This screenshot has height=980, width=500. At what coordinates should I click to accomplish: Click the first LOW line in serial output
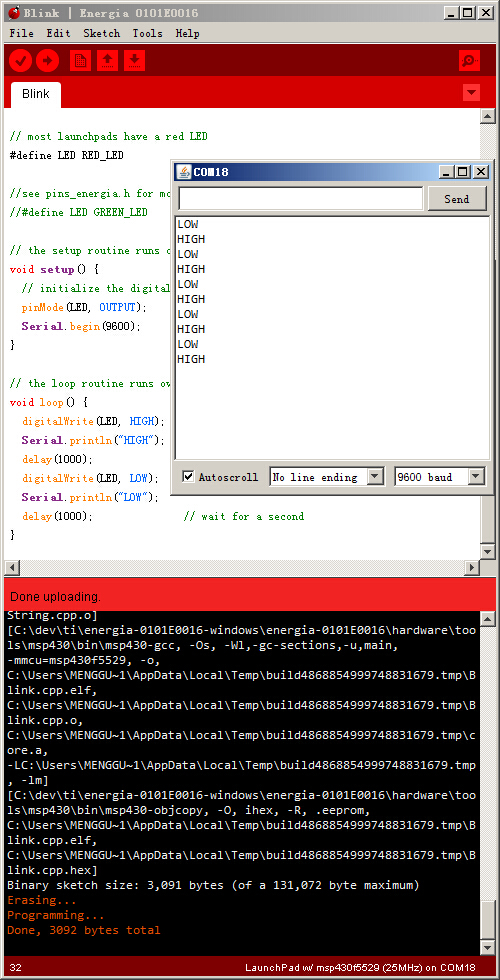point(188,224)
